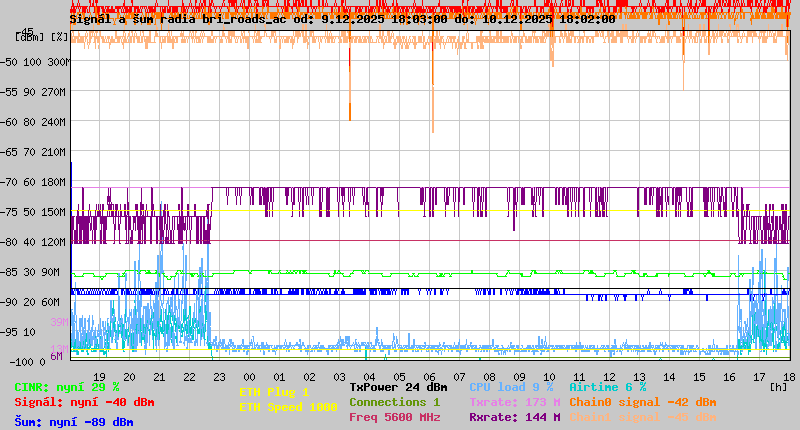This screenshot has height=430, width=800.
Task: Select the red Signál legend entry
Action: pyautogui.click(x=84, y=402)
